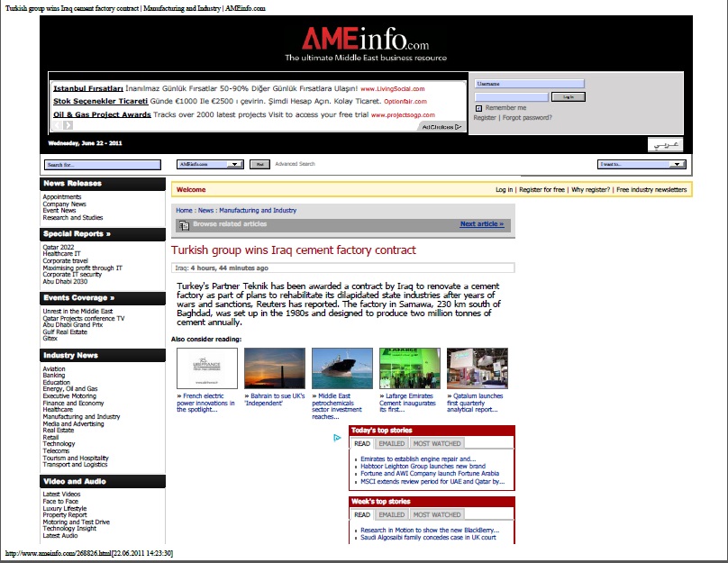Image resolution: width=728 pixels, height=563 pixels.
Task: Toggle the Remember me checkbox
Action: click(478, 108)
